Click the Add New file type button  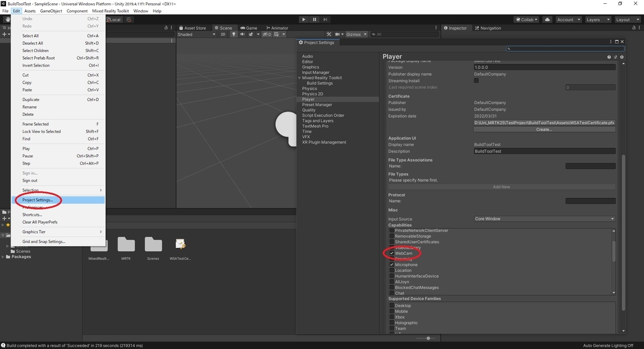coord(501,187)
